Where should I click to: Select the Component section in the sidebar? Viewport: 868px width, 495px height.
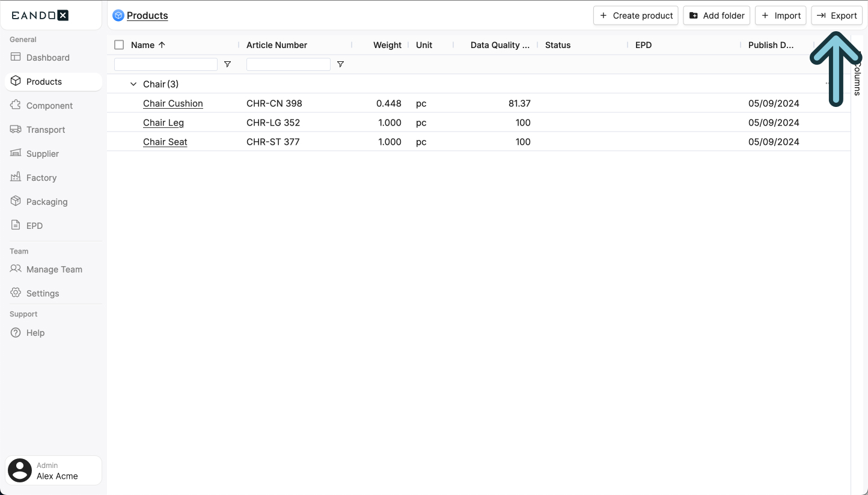pyautogui.click(x=49, y=105)
